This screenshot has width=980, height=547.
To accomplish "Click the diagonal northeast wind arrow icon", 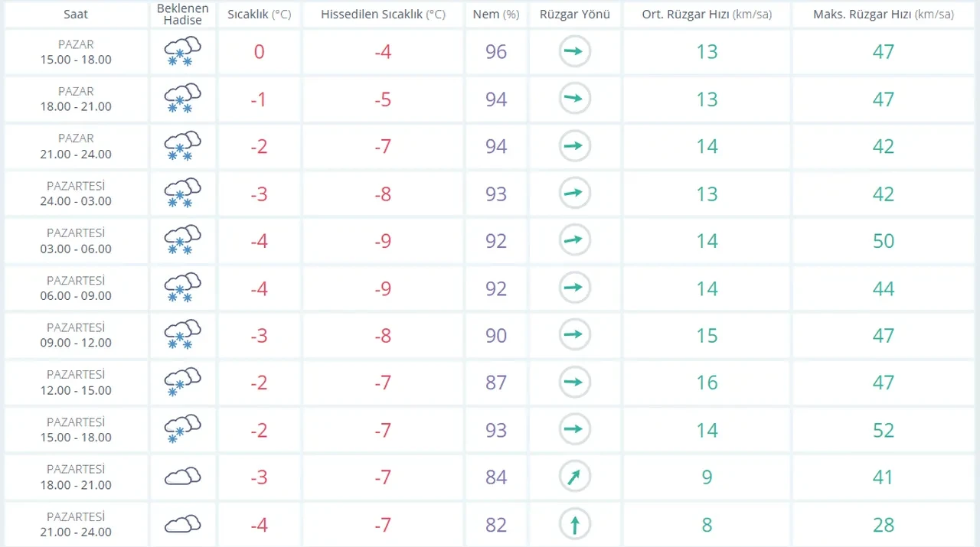I will 574,477.
